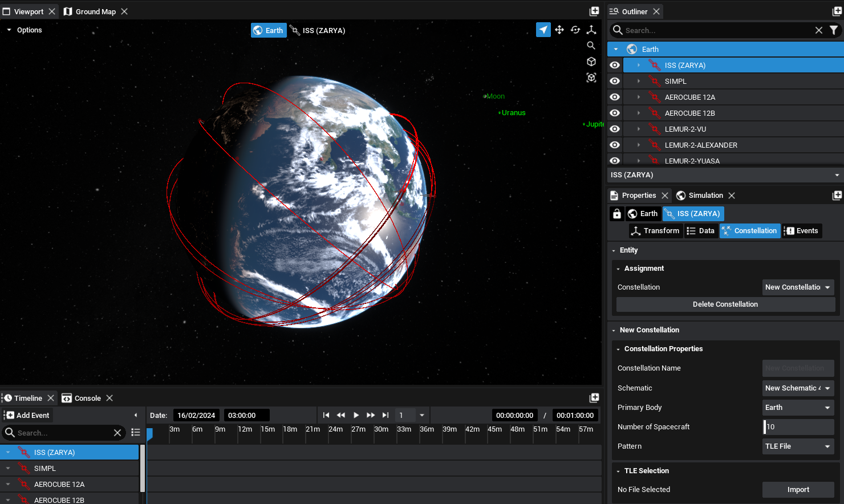Click the focus-on-object icon in viewport
The image size is (844, 504).
click(x=591, y=78)
